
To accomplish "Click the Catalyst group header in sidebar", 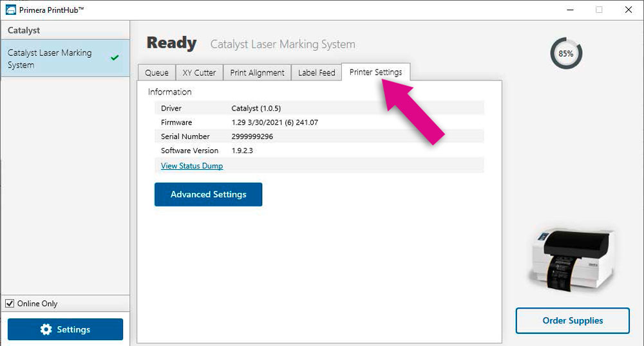I will (x=65, y=30).
